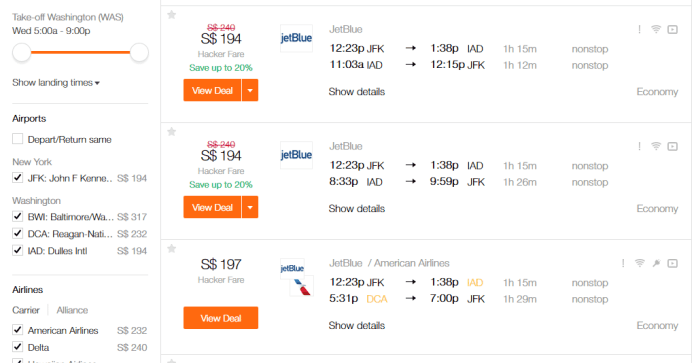The height and width of the screenshot is (363, 696).
Task: Click entertainment screen icon on first result
Action: [x=672, y=30]
